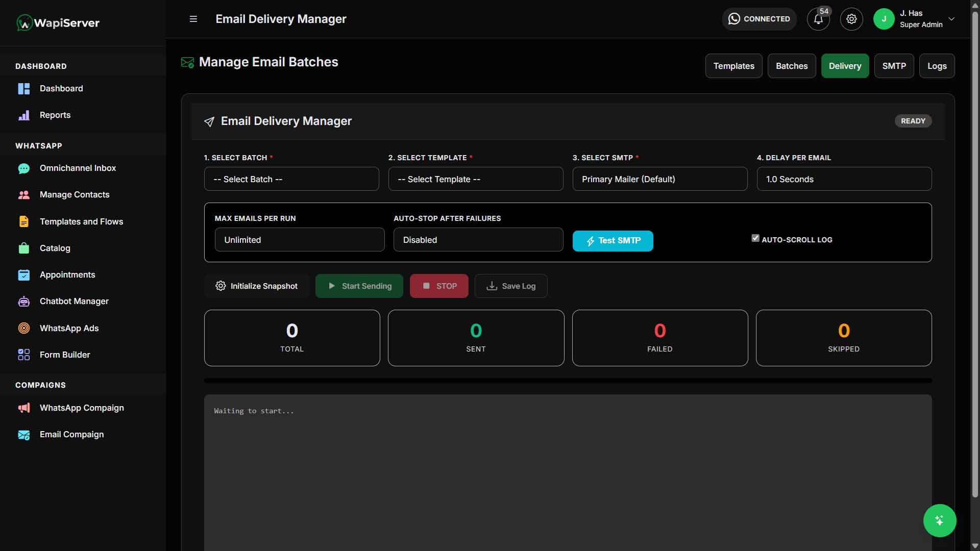The image size is (980, 551).
Task: Expand the user profile chevron menu
Action: coord(951,19)
